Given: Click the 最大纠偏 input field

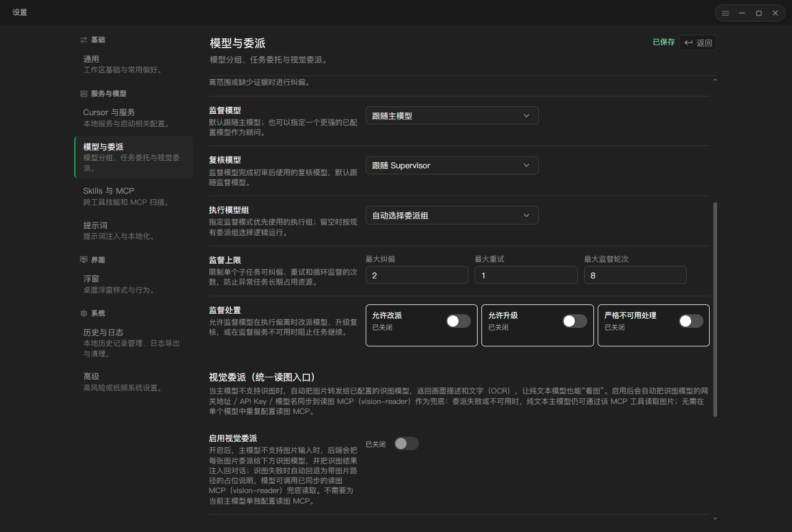Looking at the screenshot, I should pyautogui.click(x=417, y=275).
